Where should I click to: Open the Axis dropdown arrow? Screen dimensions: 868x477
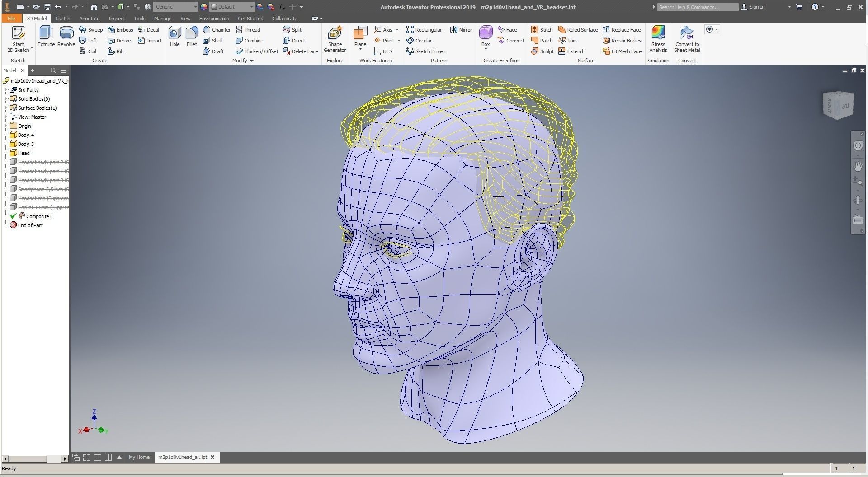coord(397,30)
